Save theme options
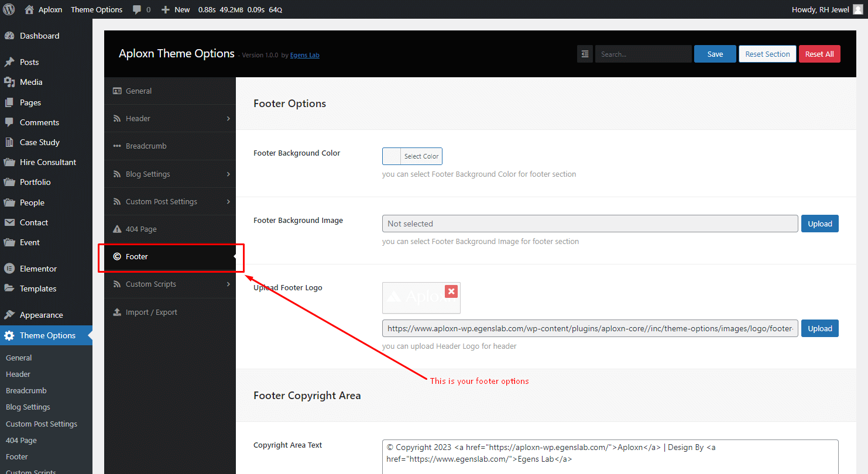Viewport: 868px width, 474px height. pyautogui.click(x=715, y=54)
